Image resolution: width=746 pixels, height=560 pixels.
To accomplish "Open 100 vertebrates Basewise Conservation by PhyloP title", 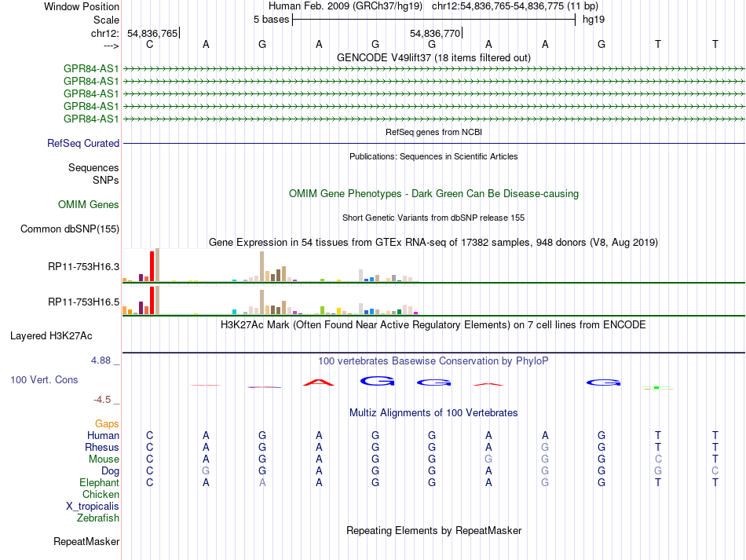I will click(433, 361).
